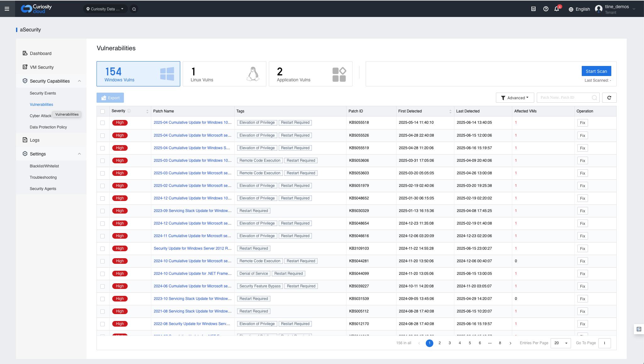Click Fix for KB5055518
Viewport: 644px width, 364px height.
tap(582, 123)
